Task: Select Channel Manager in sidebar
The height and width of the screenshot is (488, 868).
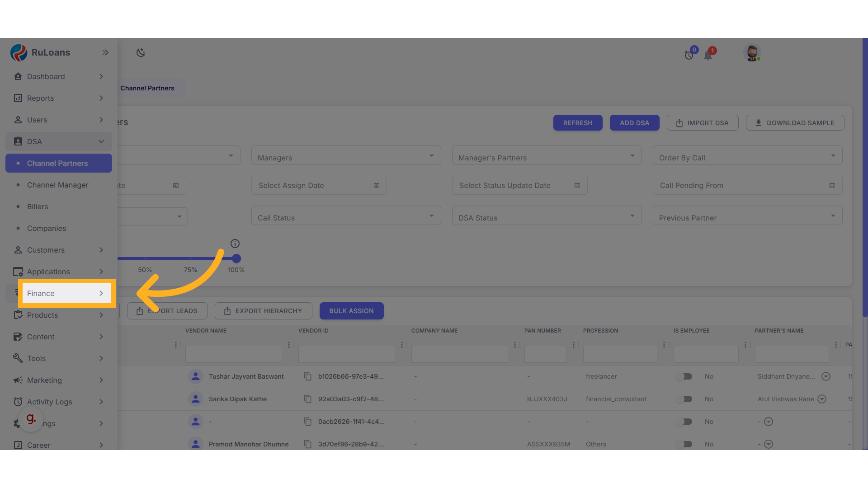Action: pos(58,185)
